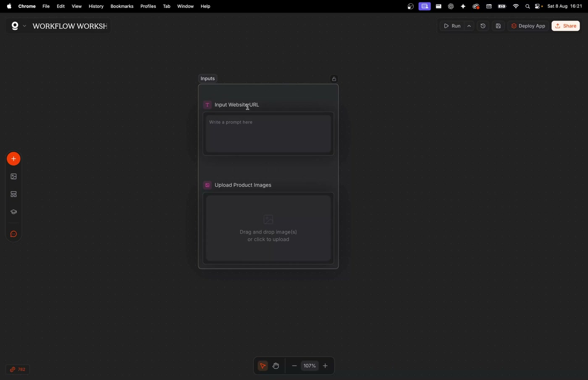Viewport: 588px width, 380px height.
Task: Click the Deploy App button
Action: click(x=528, y=26)
